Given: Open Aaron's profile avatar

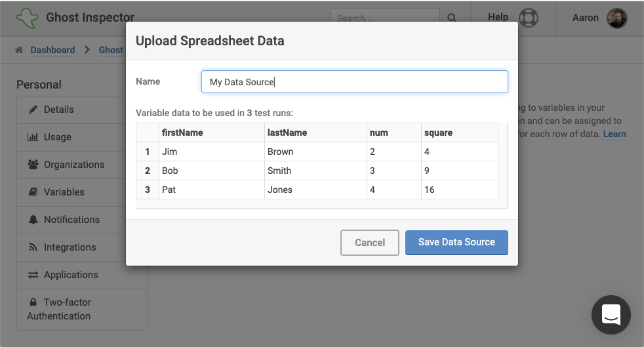Looking at the screenshot, I should pos(617,18).
